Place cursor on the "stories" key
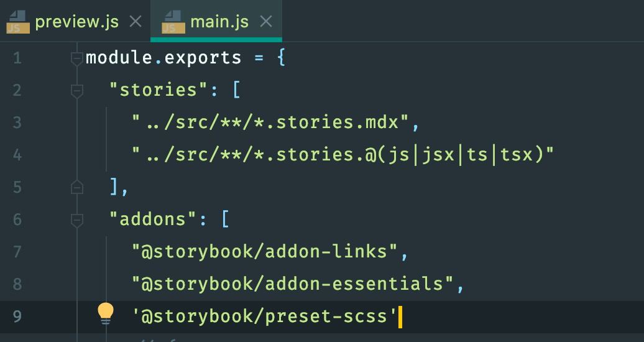644x342 pixels. coord(159,90)
